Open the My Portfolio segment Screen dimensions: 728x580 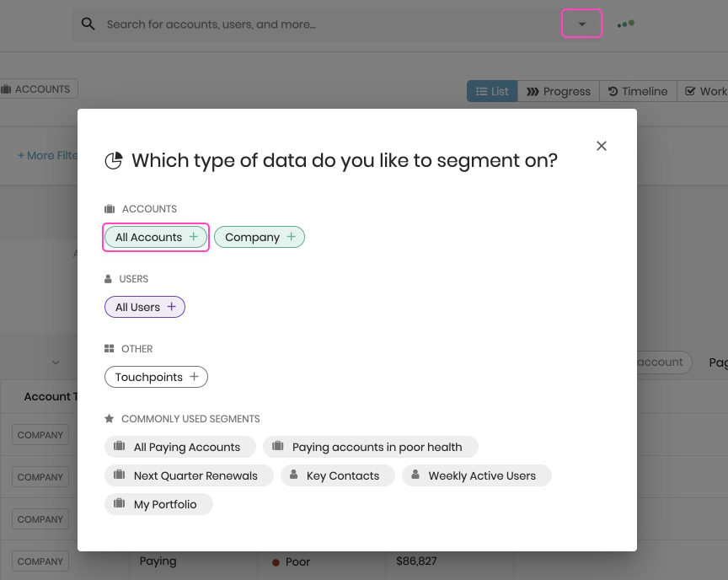[158, 505]
